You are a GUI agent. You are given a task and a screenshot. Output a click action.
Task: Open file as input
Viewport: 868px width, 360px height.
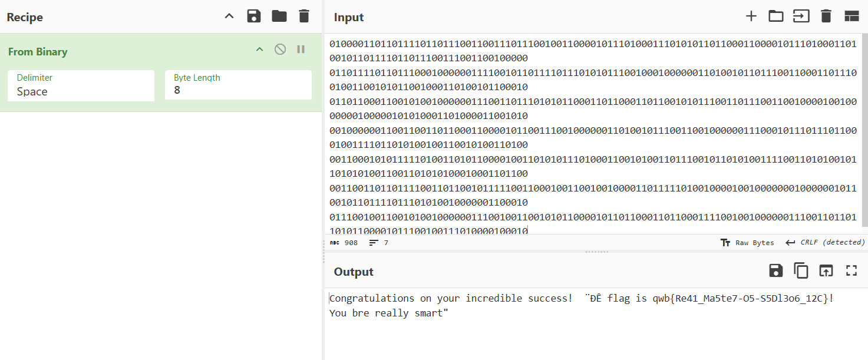coord(801,16)
